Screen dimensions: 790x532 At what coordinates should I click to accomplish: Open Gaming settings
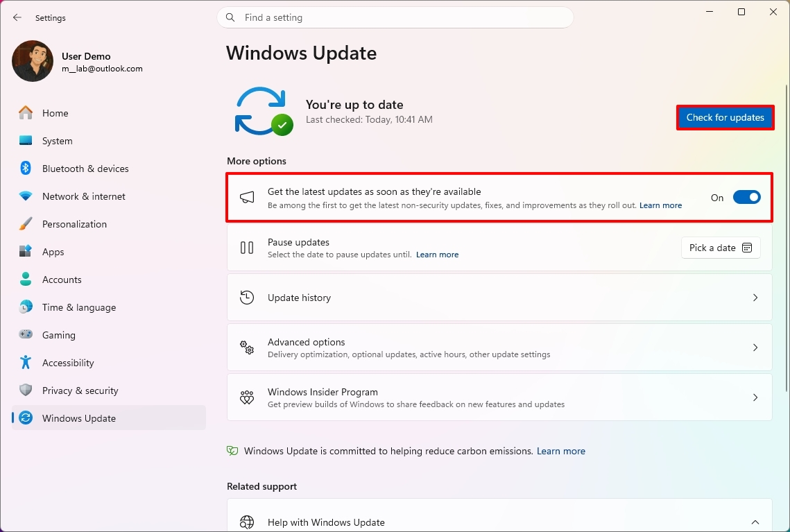click(109, 334)
